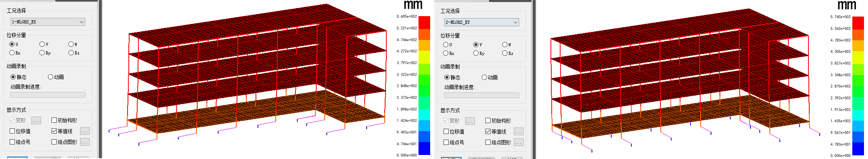Choose 动画 mode in the 1-NLGRS_EX panel
The image size is (868, 159).
click(56, 77)
